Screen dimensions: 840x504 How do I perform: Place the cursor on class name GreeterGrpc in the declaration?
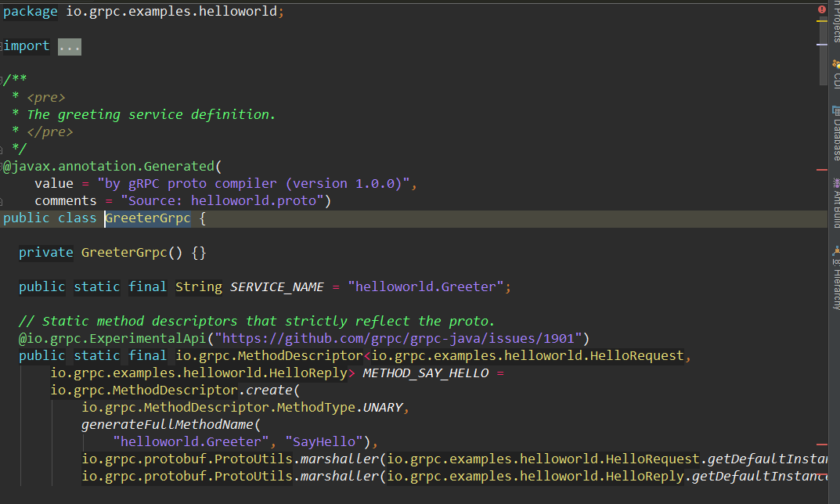[148, 218]
